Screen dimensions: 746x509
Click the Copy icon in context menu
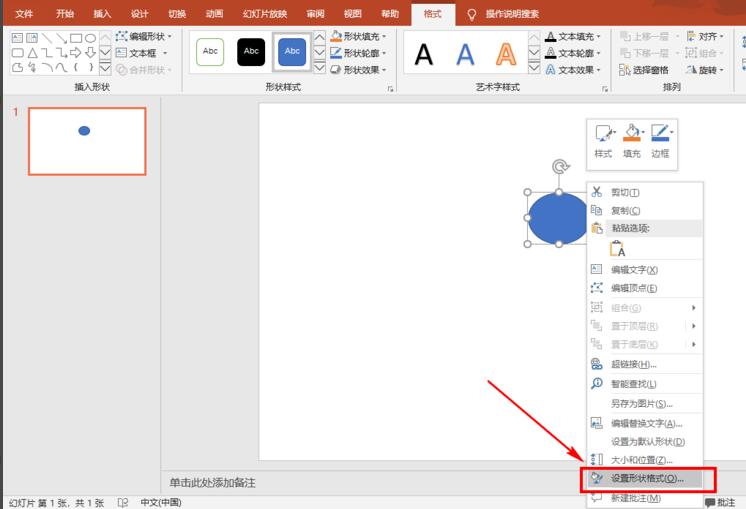click(x=597, y=210)
